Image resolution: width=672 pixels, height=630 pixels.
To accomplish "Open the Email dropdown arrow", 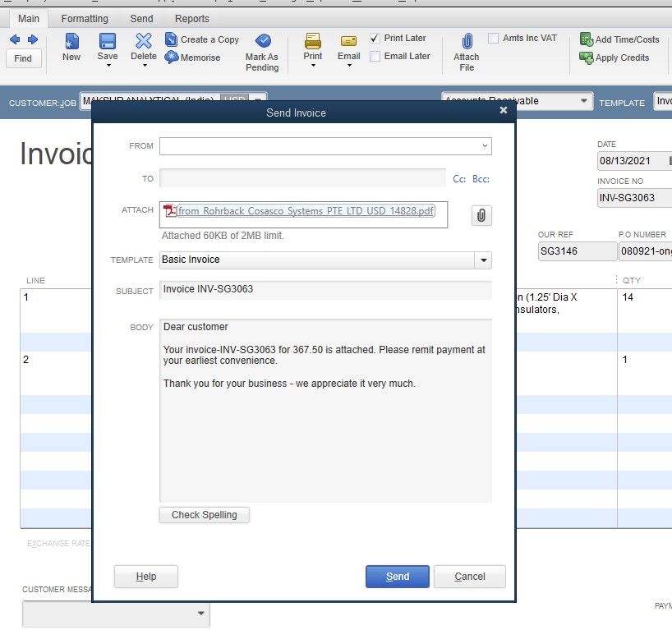I will (349, 66).
